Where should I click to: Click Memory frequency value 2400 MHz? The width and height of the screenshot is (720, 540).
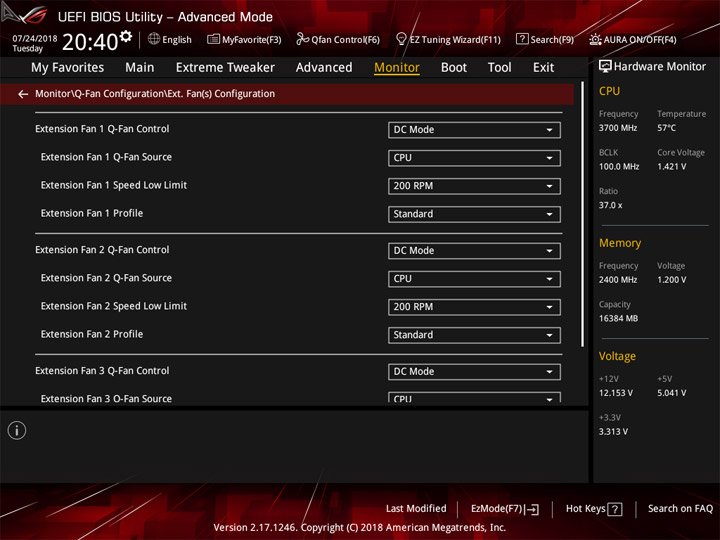[618, 280]
